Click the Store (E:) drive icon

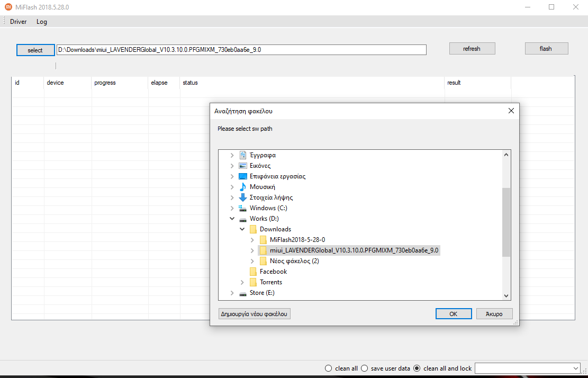point(243,293)
